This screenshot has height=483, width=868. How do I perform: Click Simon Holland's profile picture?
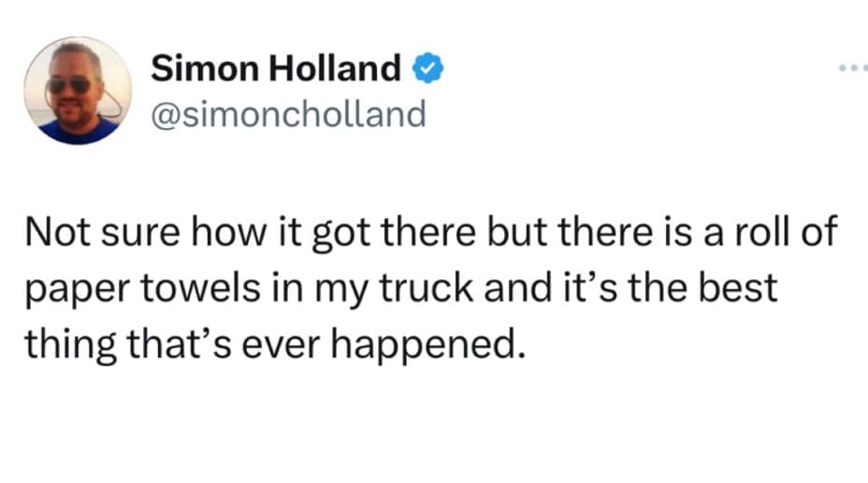point(78,91)
